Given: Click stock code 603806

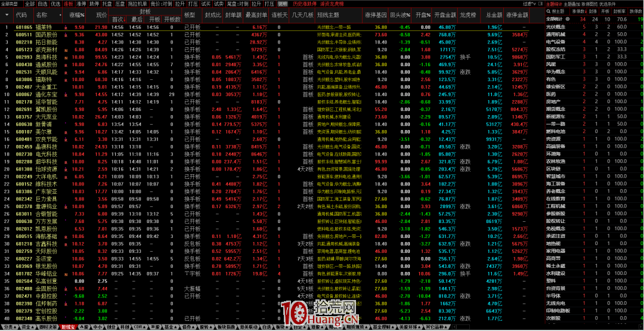Looking at the screenshot, I should pos(24,79).
